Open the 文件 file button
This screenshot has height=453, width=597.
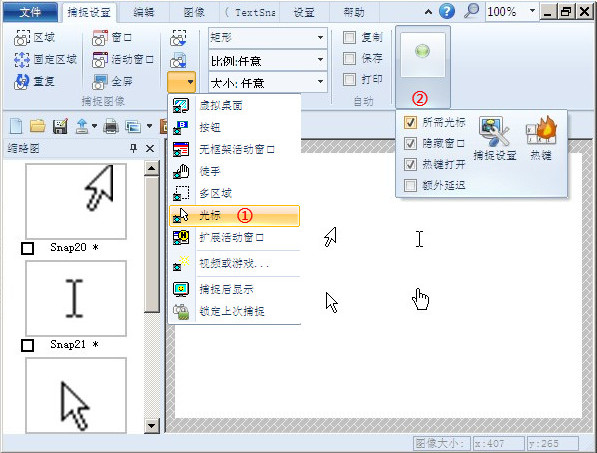(x=30, y=12)
